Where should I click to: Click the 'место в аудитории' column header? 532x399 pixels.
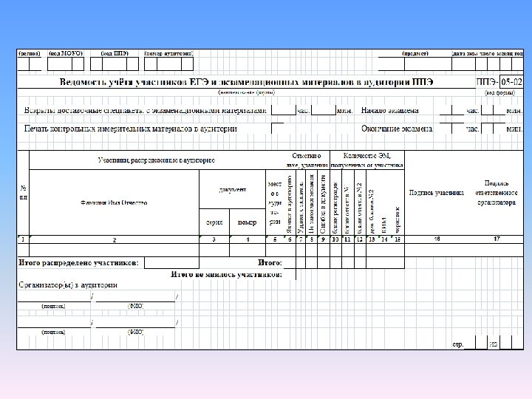tap(274, 203)
